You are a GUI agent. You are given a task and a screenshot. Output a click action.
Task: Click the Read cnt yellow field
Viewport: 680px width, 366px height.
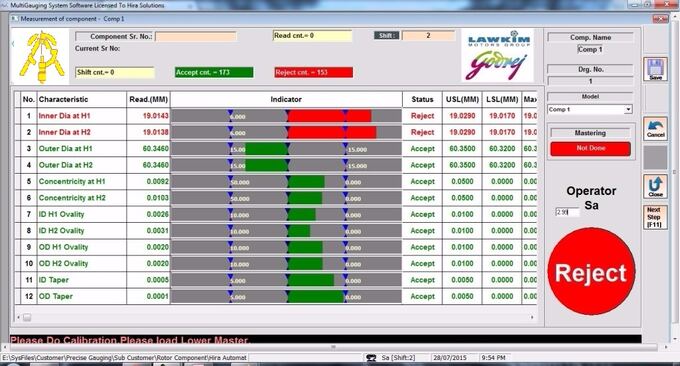pyautogui.click(x=312, y=36)
